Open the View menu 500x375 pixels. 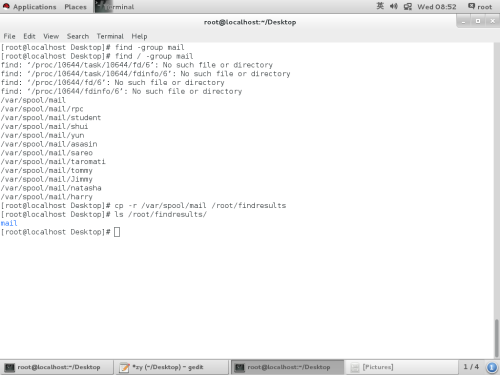click(51, 36)
